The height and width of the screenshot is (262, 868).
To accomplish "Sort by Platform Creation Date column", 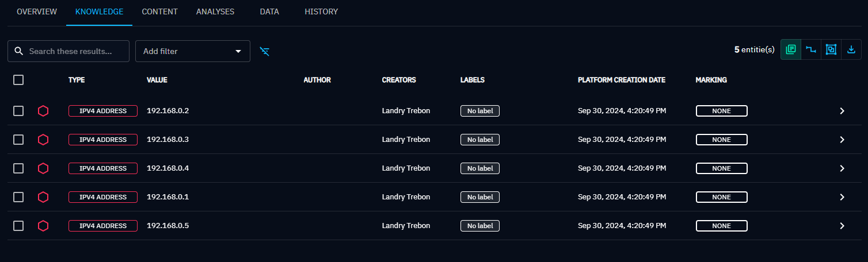I will 621,80.
